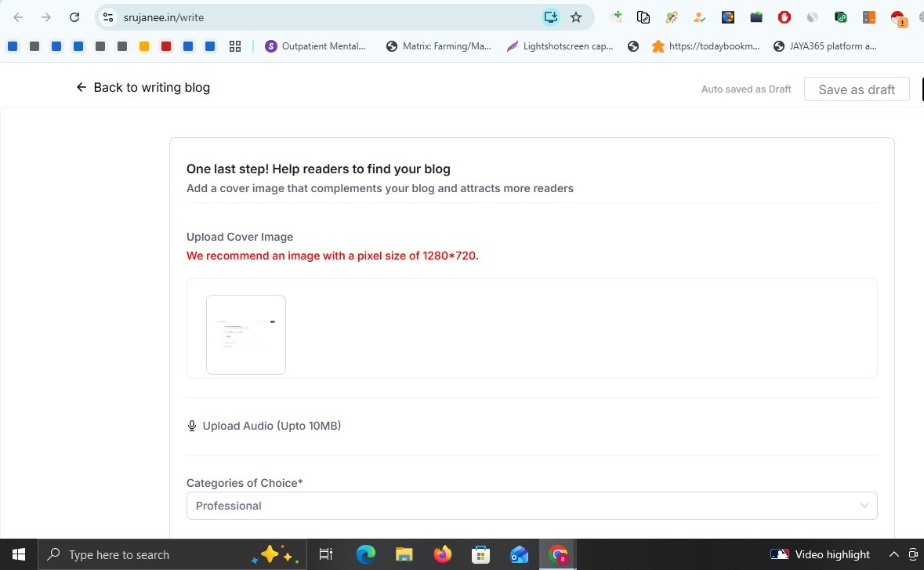Viewport: 924px width, 570px height.
Task: Open the orange person checkmark extension
Action: tap(700, 17)
